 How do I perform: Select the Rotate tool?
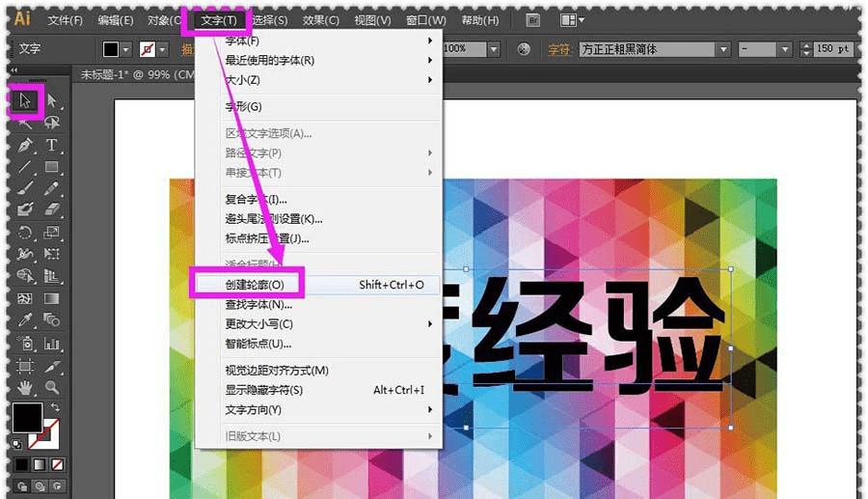point(25,232)
